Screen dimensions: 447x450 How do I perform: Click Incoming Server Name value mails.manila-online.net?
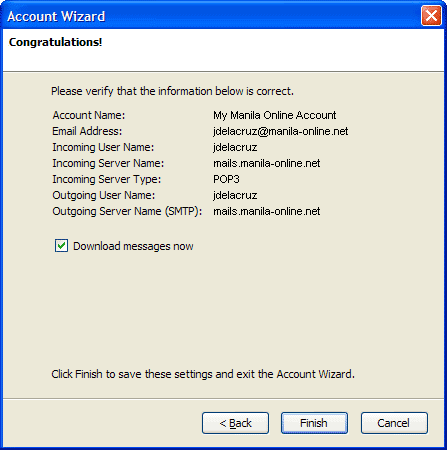tap(267, 163)
